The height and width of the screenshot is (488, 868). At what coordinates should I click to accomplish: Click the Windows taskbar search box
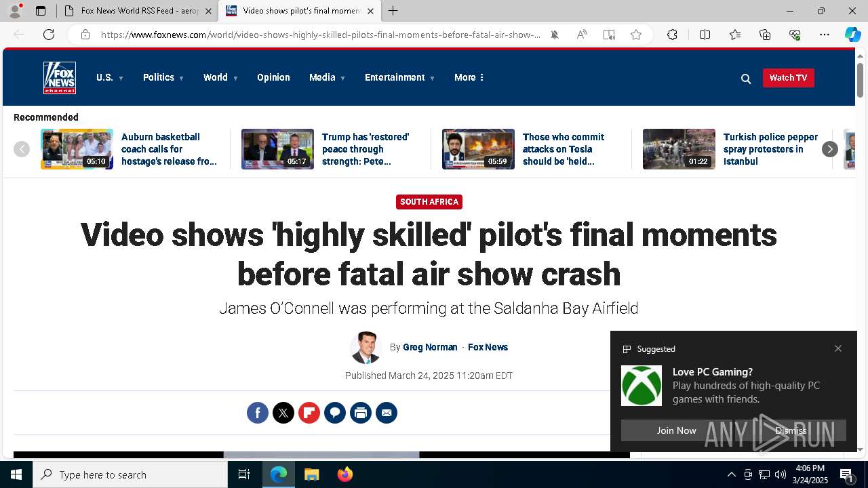tap(130, 474)
